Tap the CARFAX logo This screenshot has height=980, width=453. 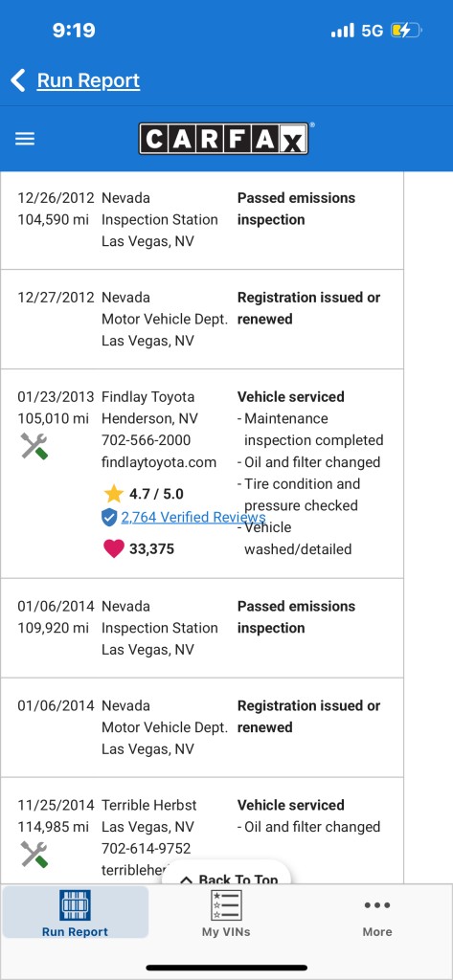pos(224,139)
